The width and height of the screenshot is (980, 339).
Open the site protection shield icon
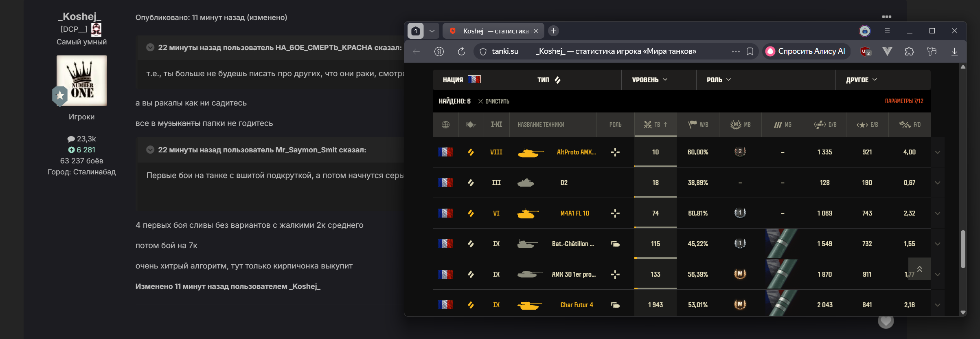coord(483,51)
